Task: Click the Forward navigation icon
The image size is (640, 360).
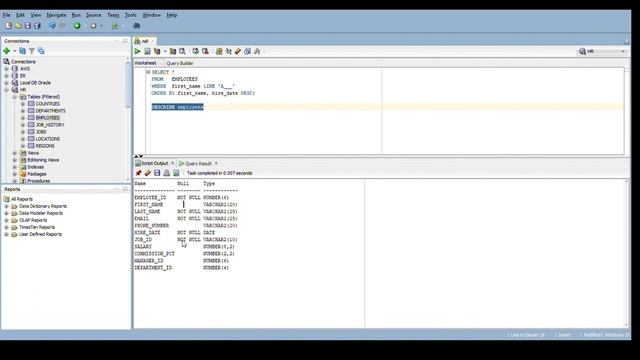Action: click(x=93, y=26)
